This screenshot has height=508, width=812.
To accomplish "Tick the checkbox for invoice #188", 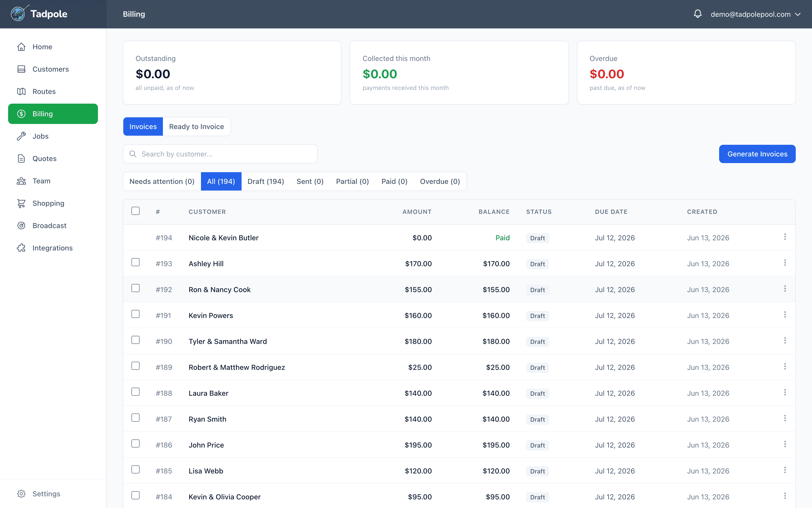I will pyautogui.click(x=136, y=392).
